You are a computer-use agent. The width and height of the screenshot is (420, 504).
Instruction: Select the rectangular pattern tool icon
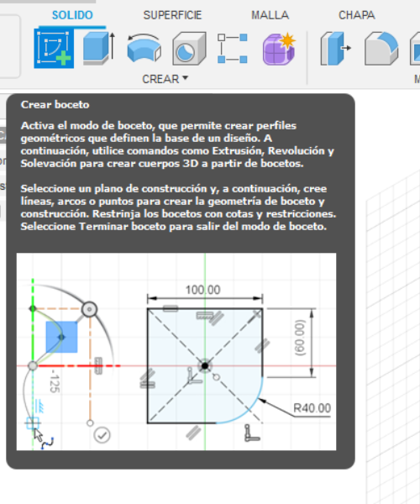(233, 48)
